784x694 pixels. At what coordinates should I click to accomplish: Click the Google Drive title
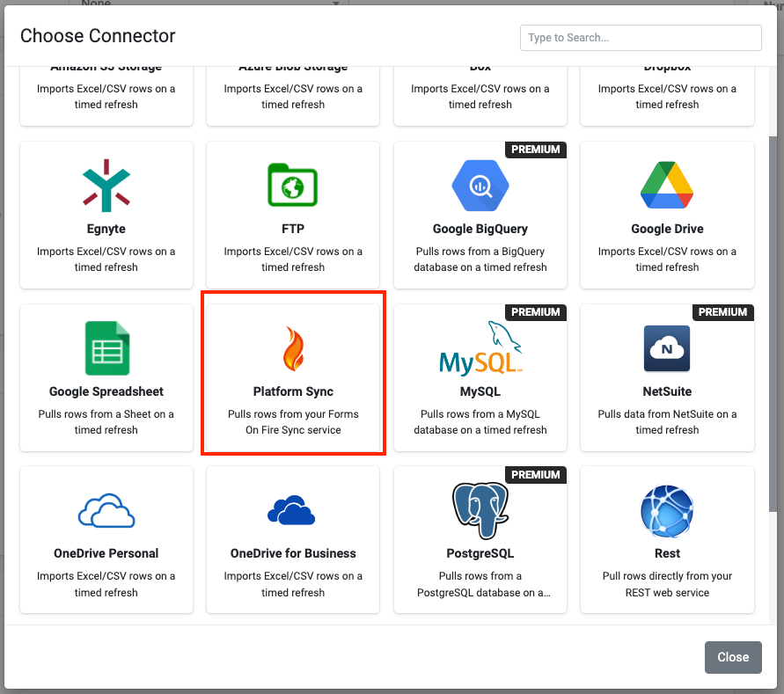click(x=667, y=229)
